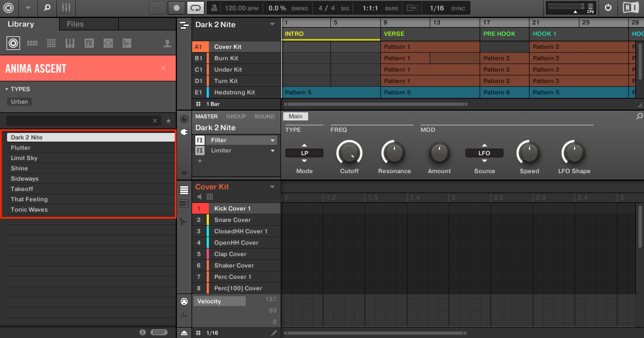Click the Maschine logo icon in header
644x338 pixels.
tap(8, 8)
